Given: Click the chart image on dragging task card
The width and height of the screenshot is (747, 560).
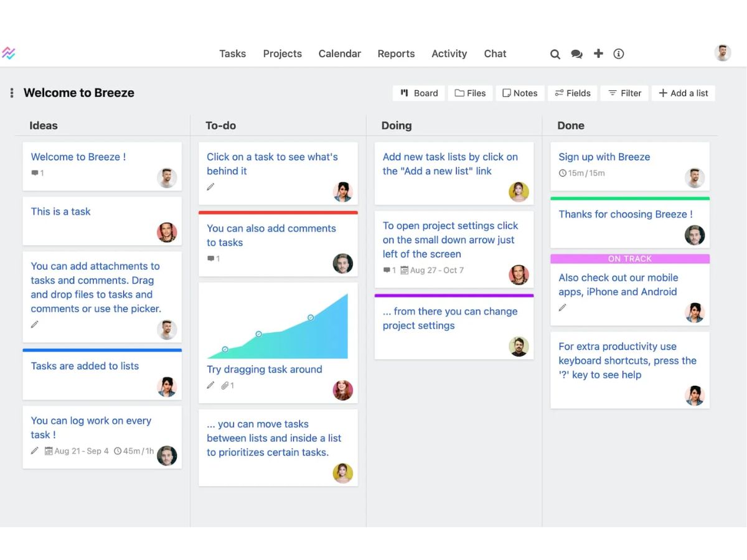Looking at the screenshot, I should pyautogui.click(x=278, y=325).
